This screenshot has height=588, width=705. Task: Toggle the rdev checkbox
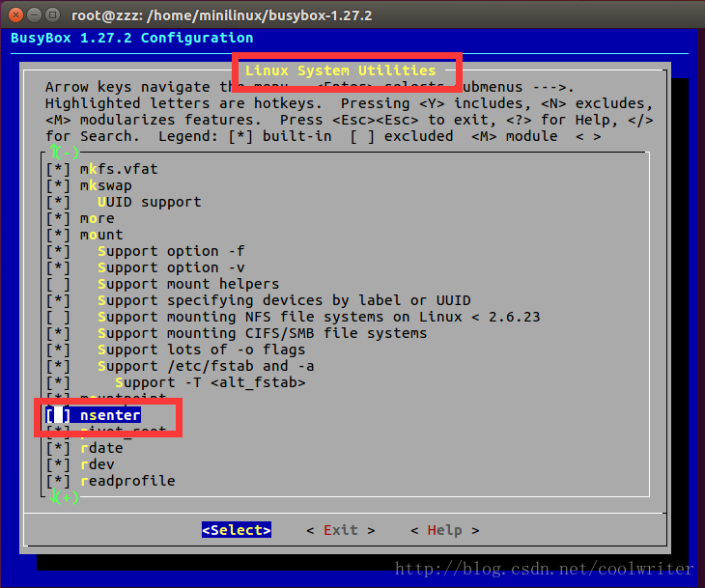[58, 464]
